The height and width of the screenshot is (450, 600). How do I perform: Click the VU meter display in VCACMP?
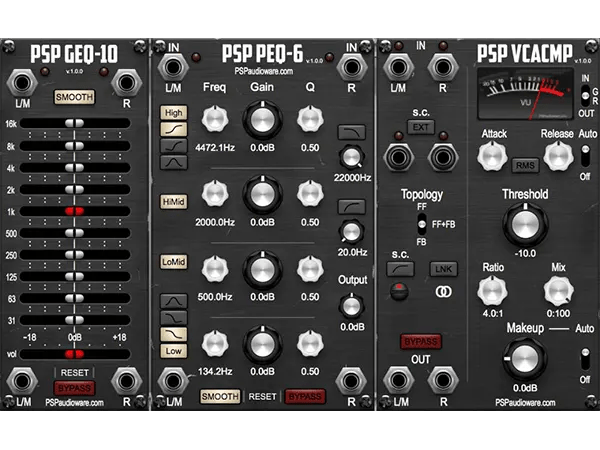tap(525, 94)
